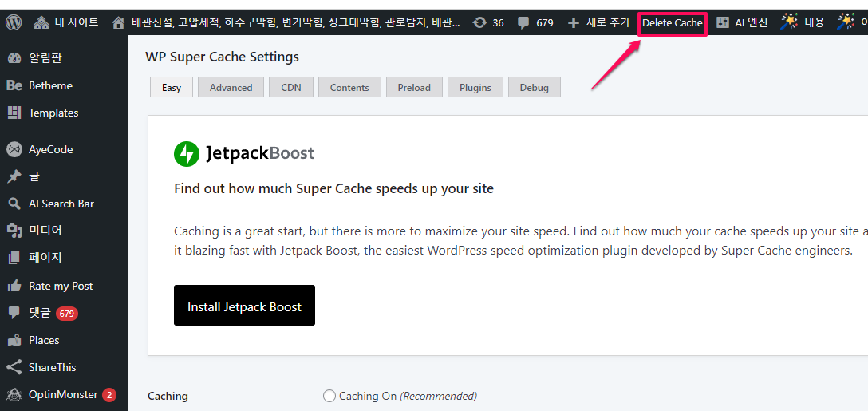Click the WP Super Cache Settings heading
This screenshot has height=411, width=868.
click(222, 57)
